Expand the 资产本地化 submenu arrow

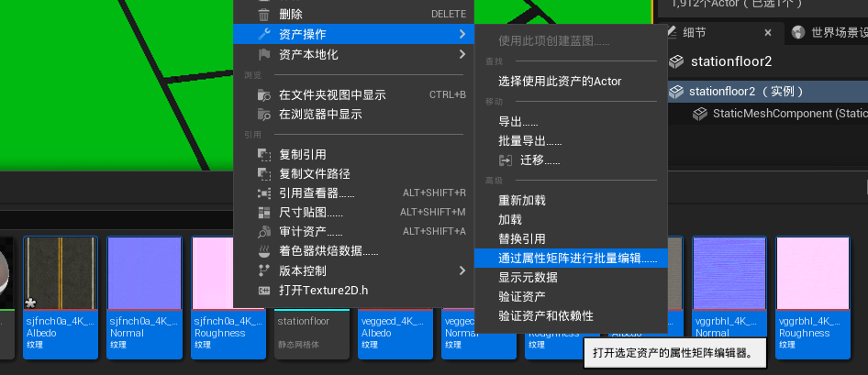click(462, 54)
